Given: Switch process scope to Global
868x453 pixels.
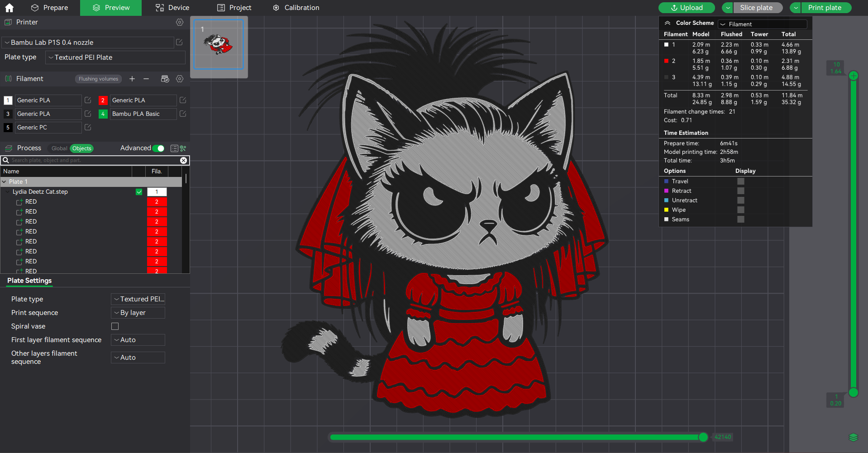Looking at the screenshot, I should pos(59,148).
